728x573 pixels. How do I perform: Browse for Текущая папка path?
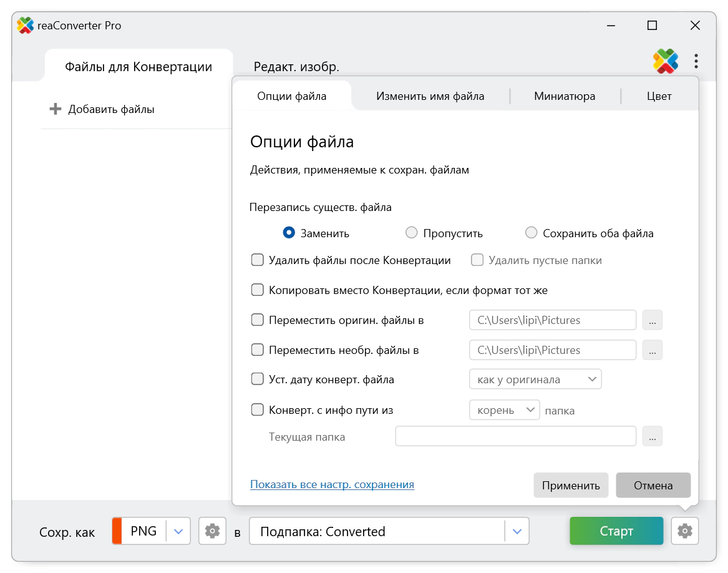pos(652,436)
